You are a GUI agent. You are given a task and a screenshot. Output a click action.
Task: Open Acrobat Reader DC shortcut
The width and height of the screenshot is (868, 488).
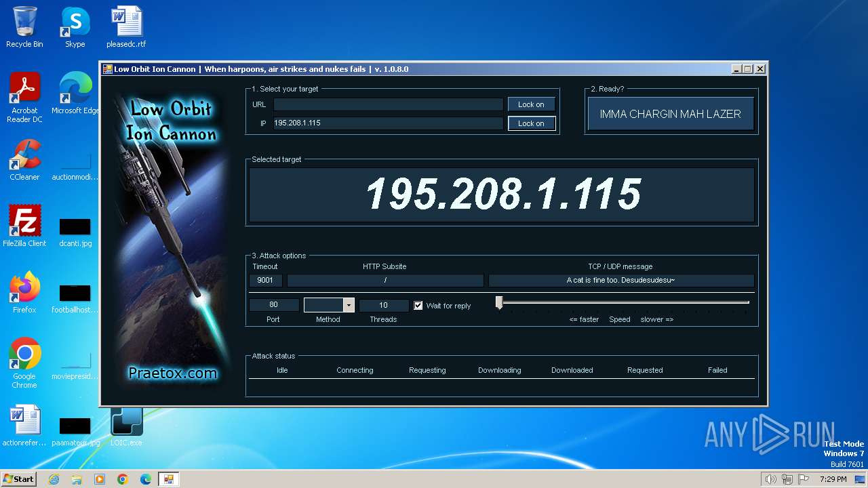coord(24,98)
